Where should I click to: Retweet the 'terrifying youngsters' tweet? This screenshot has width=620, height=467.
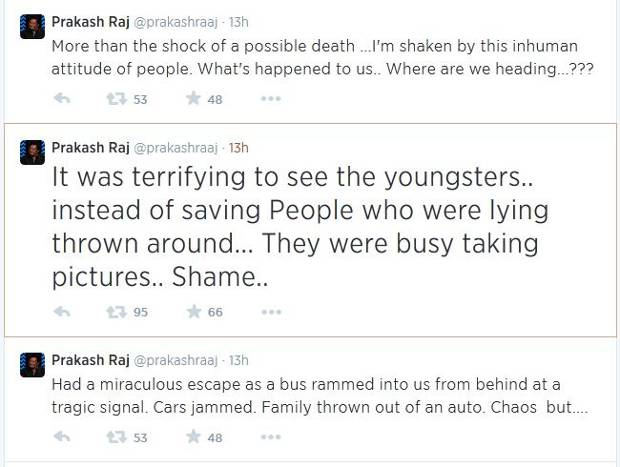point(116,312)
